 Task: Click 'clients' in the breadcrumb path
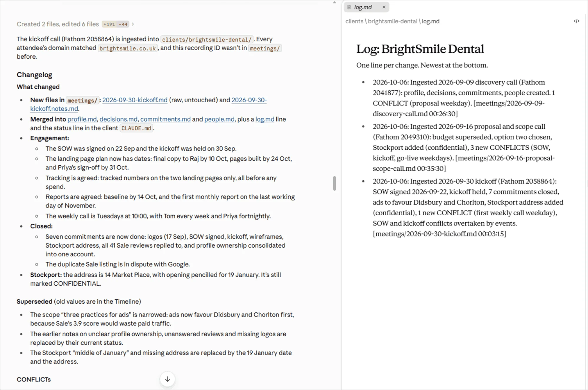(354, 21)
